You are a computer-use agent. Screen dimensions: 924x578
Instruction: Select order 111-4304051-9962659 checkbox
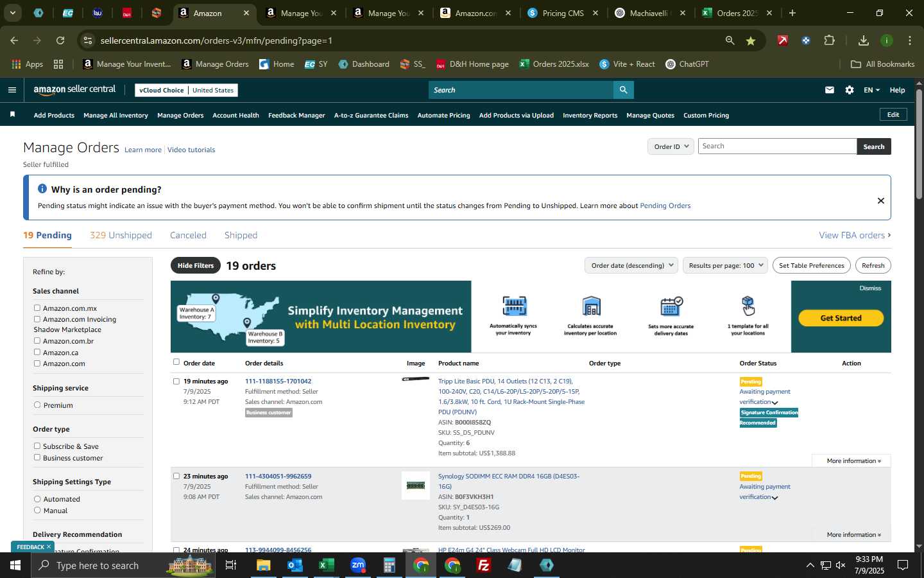176,476
